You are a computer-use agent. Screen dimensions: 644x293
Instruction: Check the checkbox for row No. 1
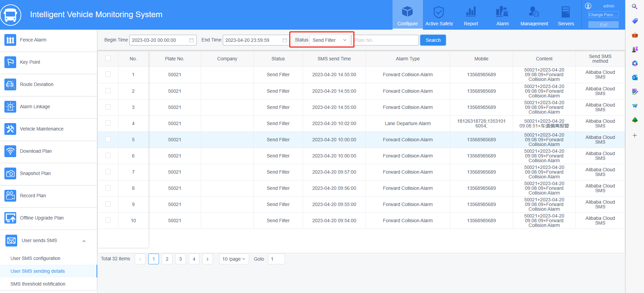pyautogui.click(x=108, y=74)
